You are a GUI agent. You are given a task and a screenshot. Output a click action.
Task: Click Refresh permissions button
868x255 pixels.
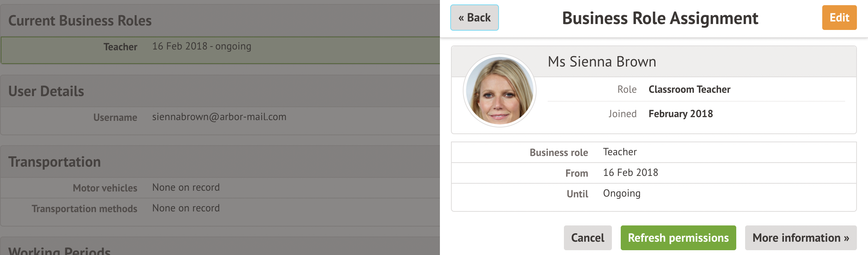pos(678,238)
